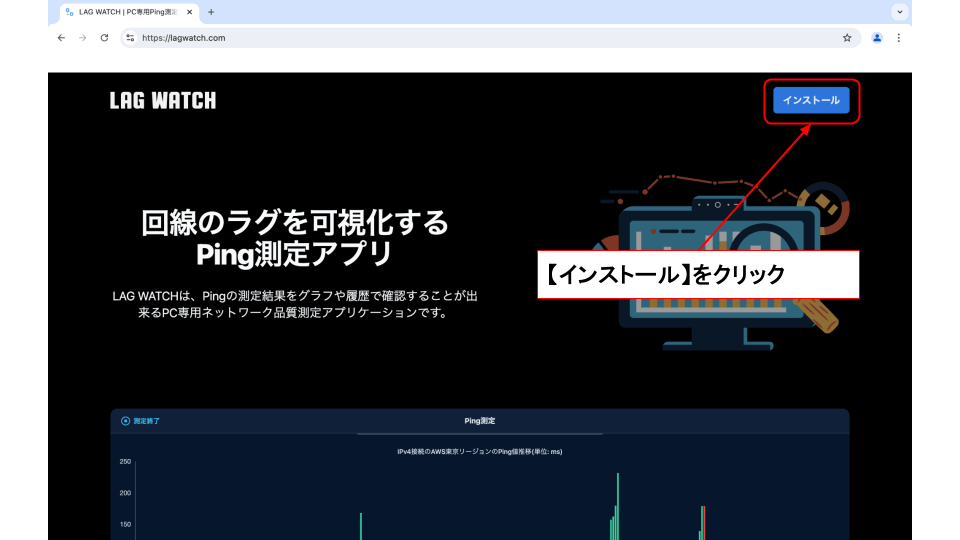
Task: Click the 測定終了 stop icon
Action: tap(126, 421)
